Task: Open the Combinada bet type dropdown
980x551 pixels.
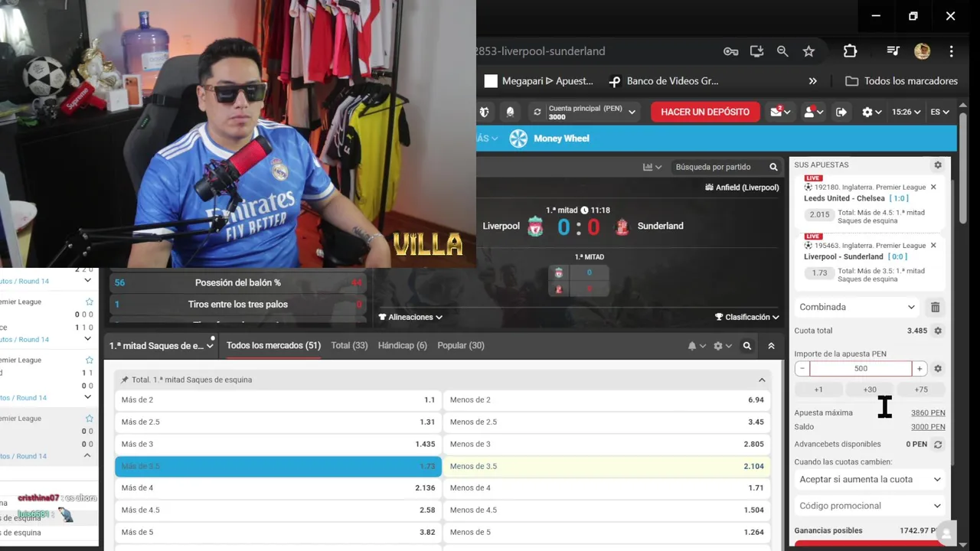Action: click(x=857, y=307)
